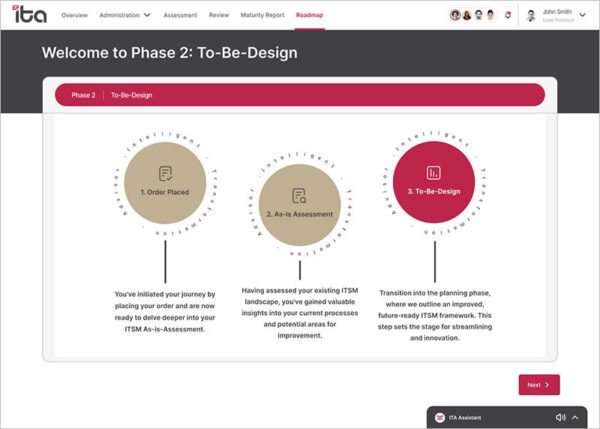The width and height of the screenshot is (600, 429).
Task: Click the To-Be-Design chart icon
Action: coord(433,172)
